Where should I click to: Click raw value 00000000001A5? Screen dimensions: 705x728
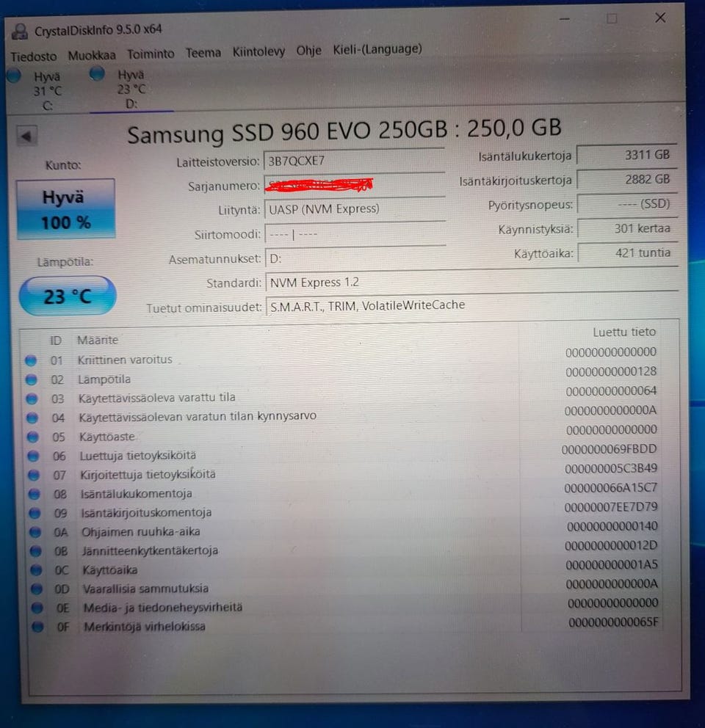[x=612, y=564]
